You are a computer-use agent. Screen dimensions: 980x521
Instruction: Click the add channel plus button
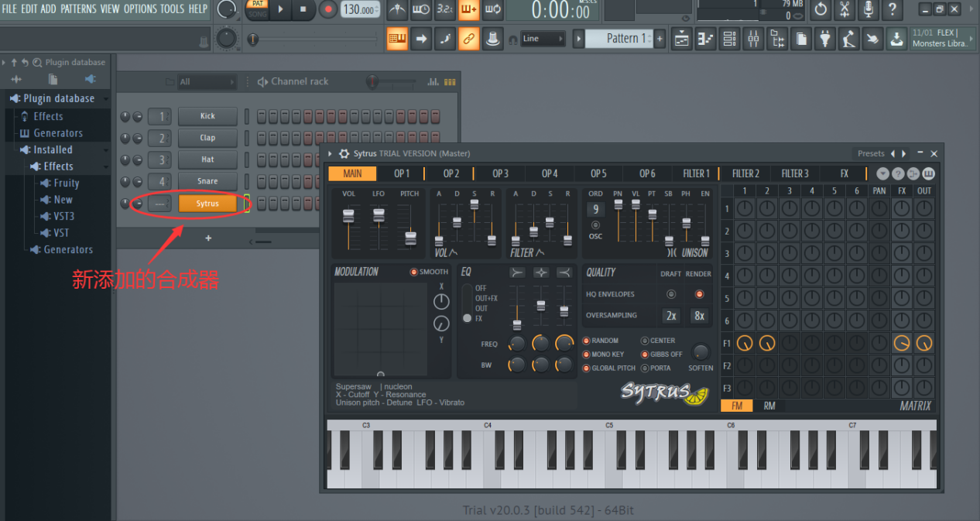[207, 238]
